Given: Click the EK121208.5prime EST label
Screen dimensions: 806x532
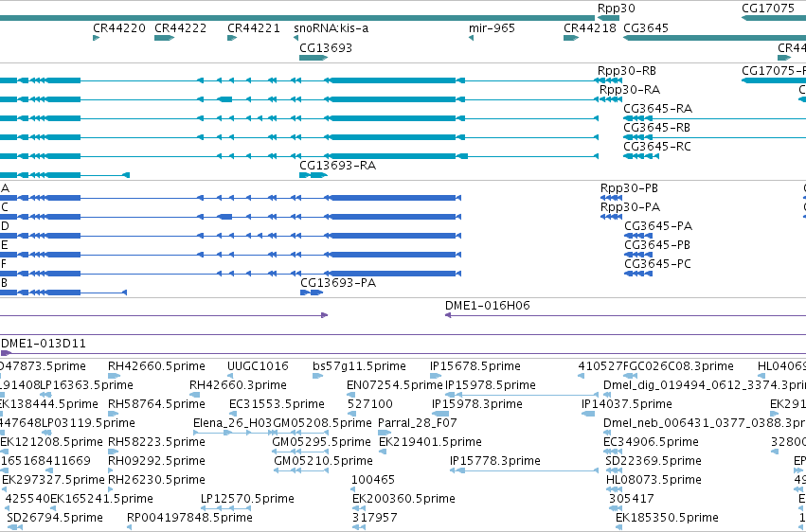Looking at the screenshot, I should point(51,443).
